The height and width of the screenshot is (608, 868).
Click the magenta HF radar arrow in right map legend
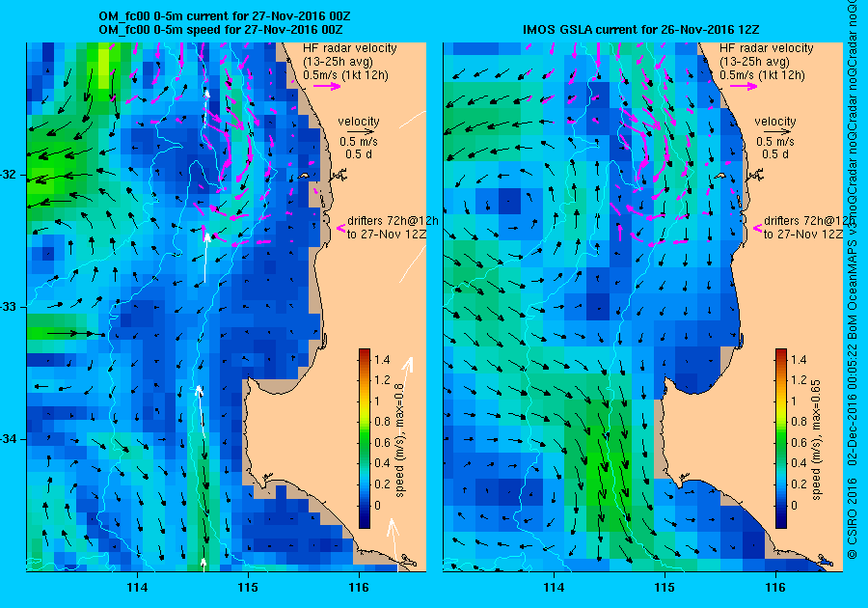click(744, 86)
